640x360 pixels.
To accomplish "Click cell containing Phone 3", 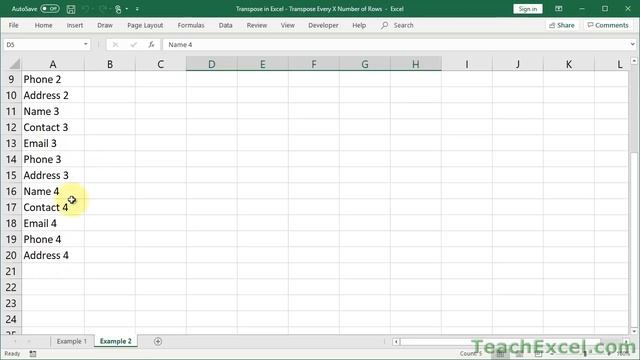I will pos(53,159).
